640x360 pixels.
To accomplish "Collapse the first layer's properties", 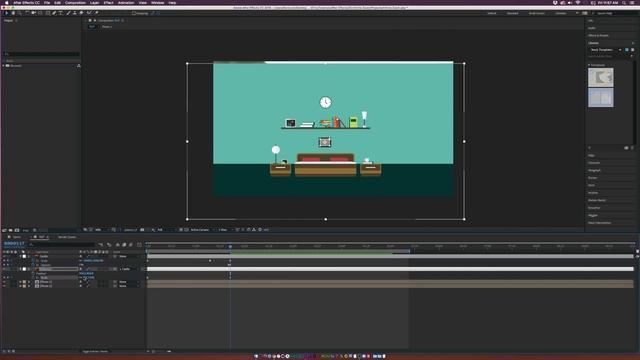I will 20,256.
